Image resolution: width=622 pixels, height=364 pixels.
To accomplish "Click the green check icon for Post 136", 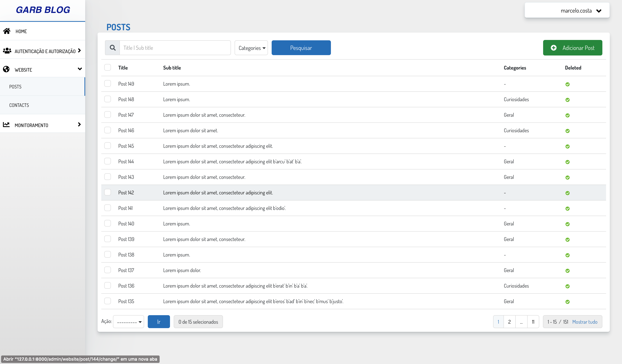I will point(567,286).
